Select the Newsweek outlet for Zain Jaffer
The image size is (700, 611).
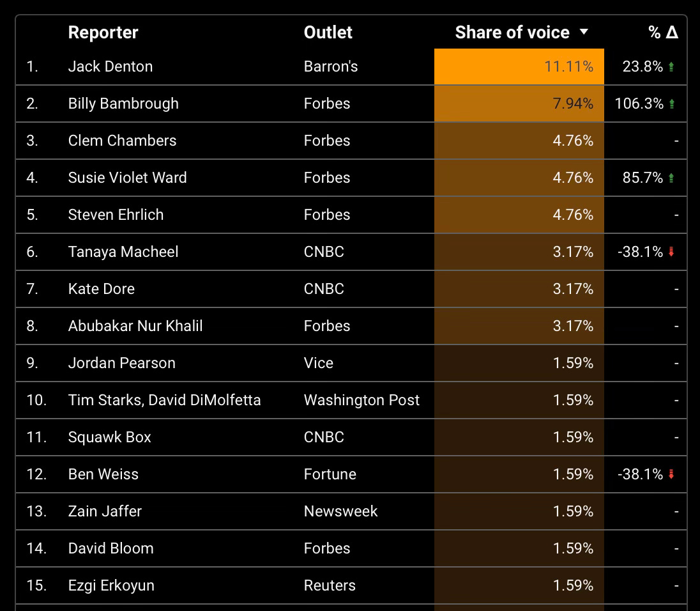pyautogui.click(x=340, y=511)
